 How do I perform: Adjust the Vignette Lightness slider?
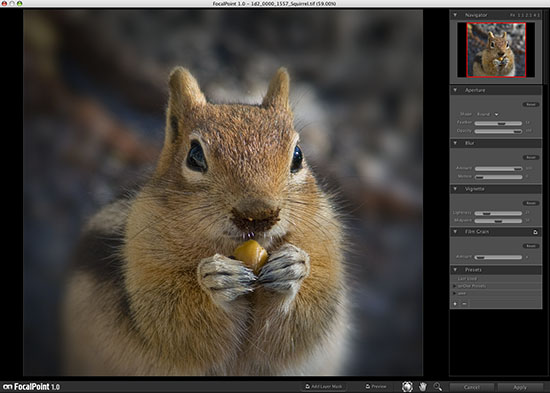click(x=498, y=213)
